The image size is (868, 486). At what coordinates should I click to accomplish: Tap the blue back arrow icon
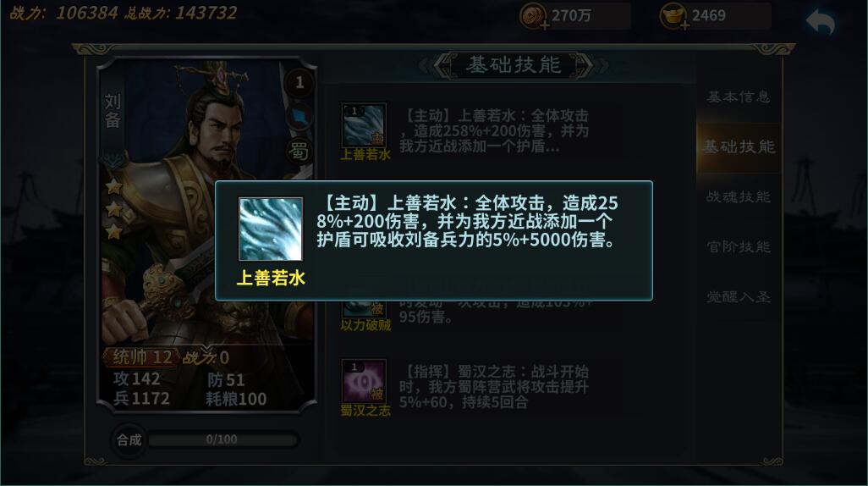821,22
